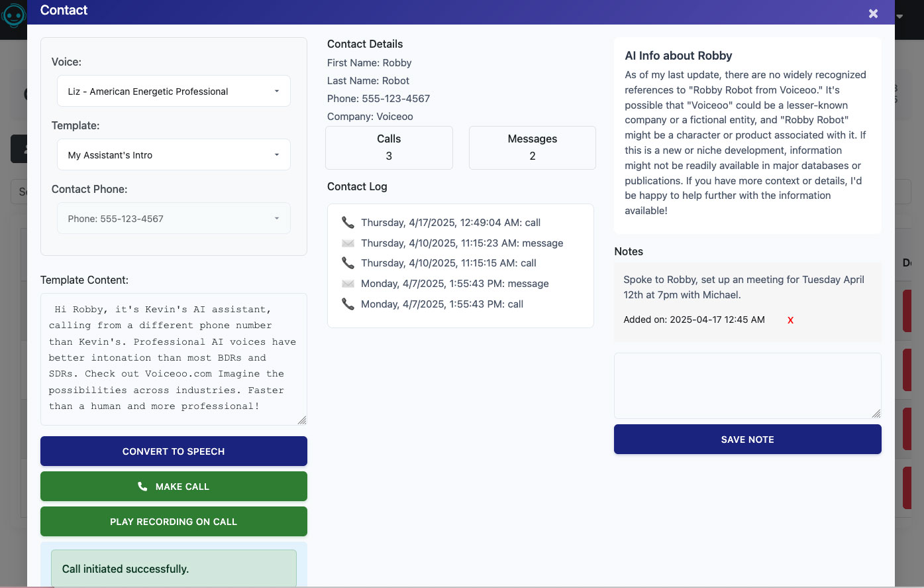Click log entry 4/10/2025, 11:15:23 AM: message
This screenshot has height=588, width=924.
tap(462, 243)
